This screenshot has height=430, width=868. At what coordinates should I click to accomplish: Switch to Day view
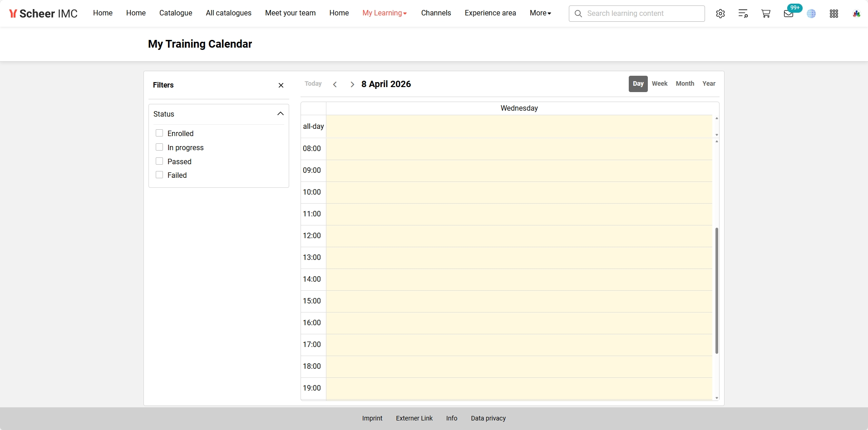[638, 84]
